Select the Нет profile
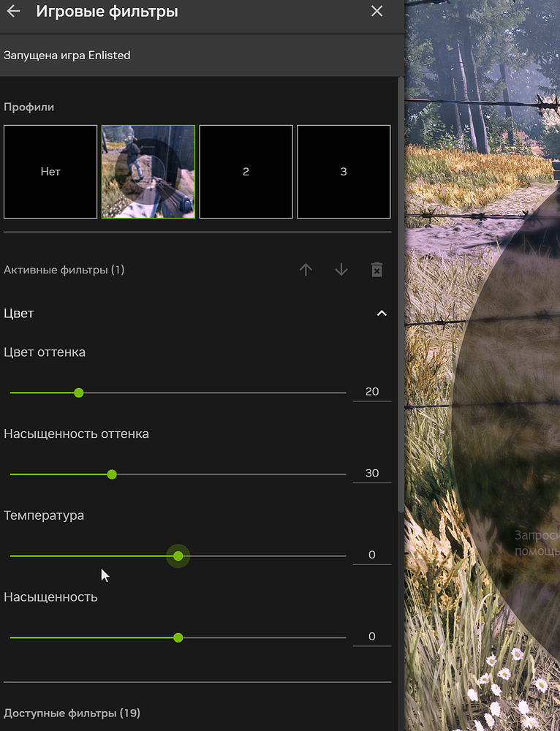The height and width of the screenshot is (731, 560). tap(50, 172)
